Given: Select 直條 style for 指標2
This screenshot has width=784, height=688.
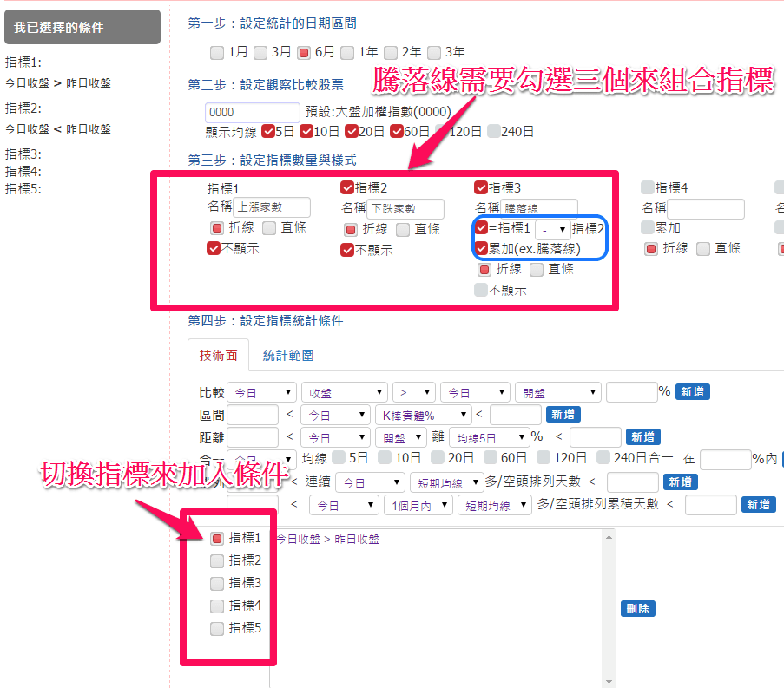Looking at the screenshot, I should [x=403, y=230].
